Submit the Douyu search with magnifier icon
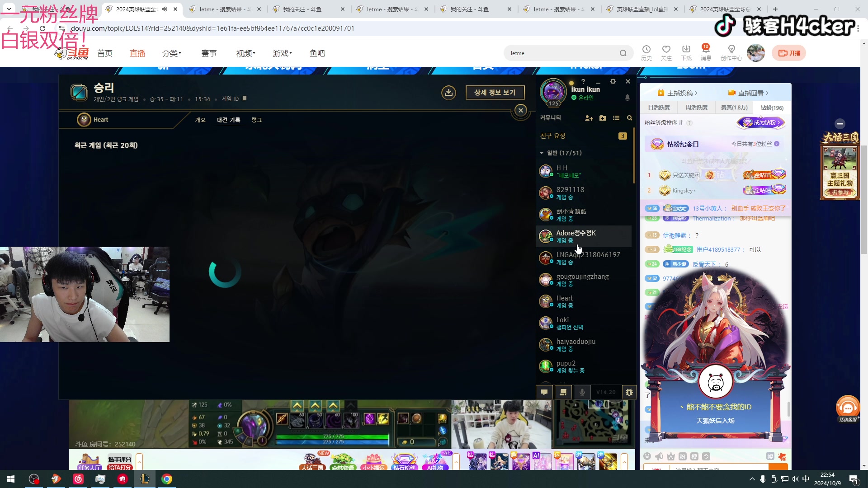The width and height of the screenshot is (868, 488). tap(623, 53)
